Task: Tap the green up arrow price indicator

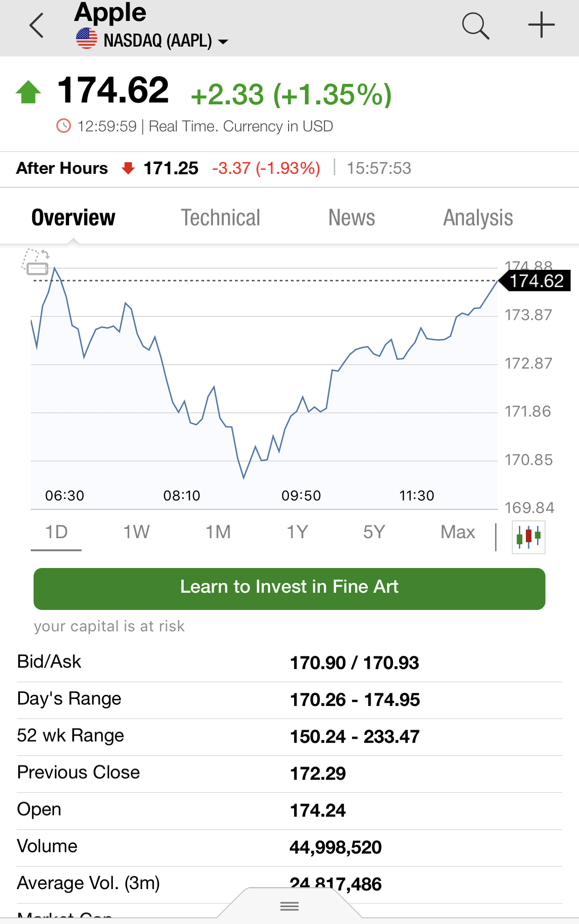Action: (28, 92)
